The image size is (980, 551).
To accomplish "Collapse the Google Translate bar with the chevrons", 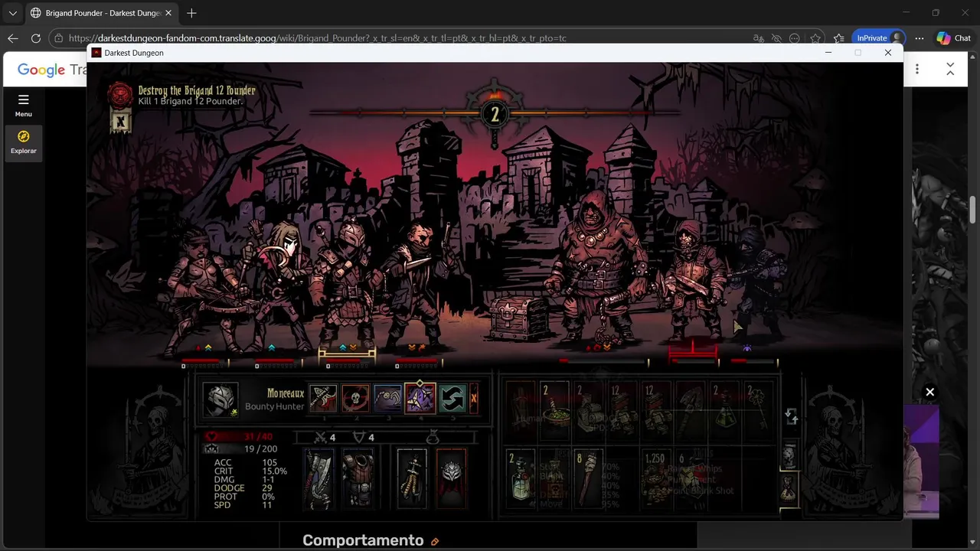I will (950, 69).
